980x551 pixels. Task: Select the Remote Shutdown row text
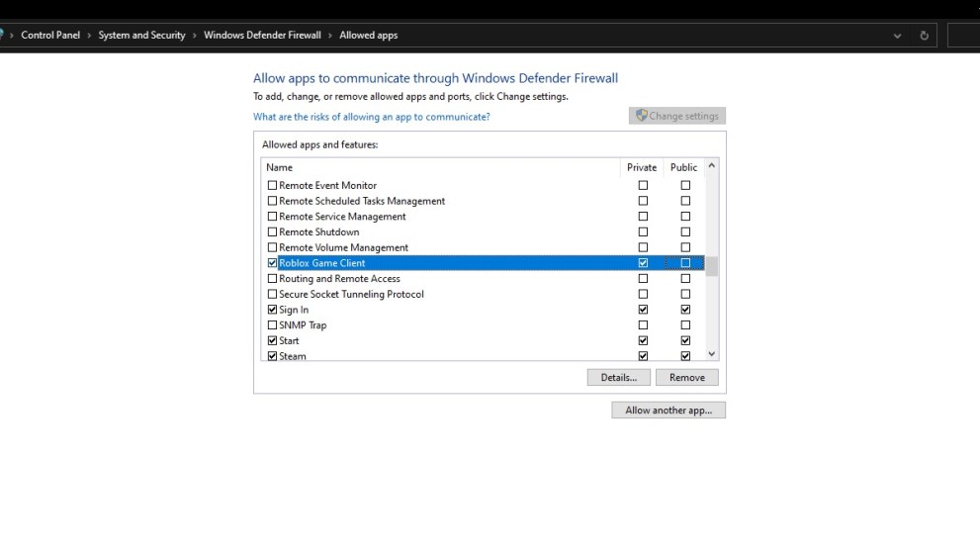tap(318, 232)
